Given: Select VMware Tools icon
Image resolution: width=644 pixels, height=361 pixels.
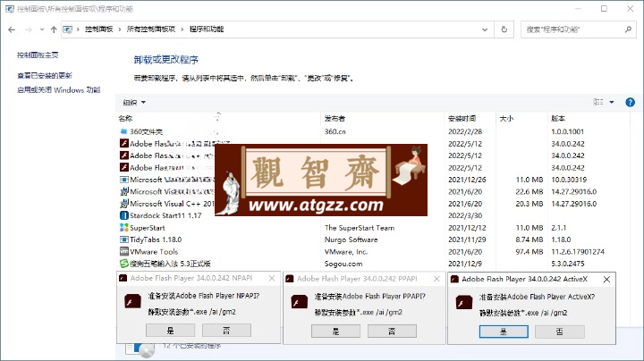Looking at the screenshot, I should 124,251.
